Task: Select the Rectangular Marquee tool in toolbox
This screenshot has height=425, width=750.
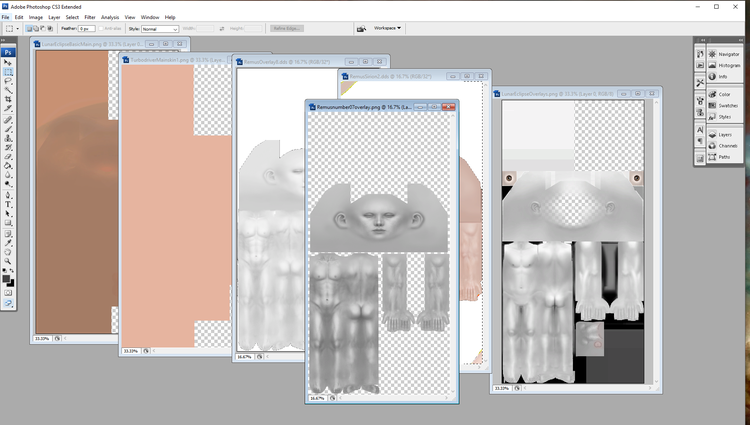Action: [8, 72]
